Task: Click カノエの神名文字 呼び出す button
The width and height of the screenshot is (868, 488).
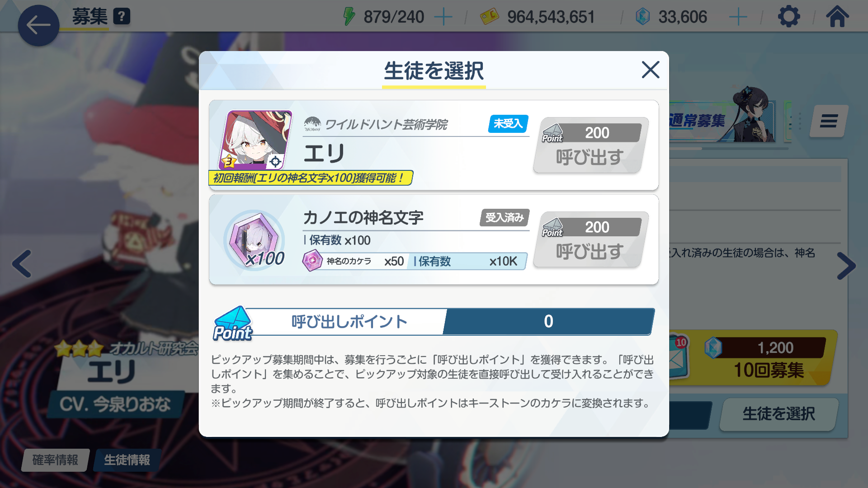Action: click(591, 239)
